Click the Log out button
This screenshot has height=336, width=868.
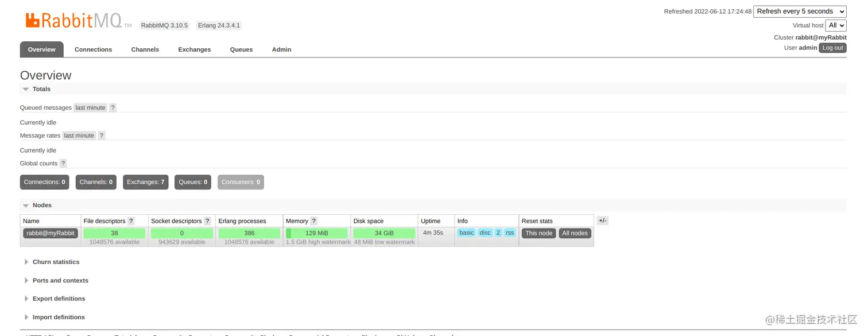click(832, 48)
